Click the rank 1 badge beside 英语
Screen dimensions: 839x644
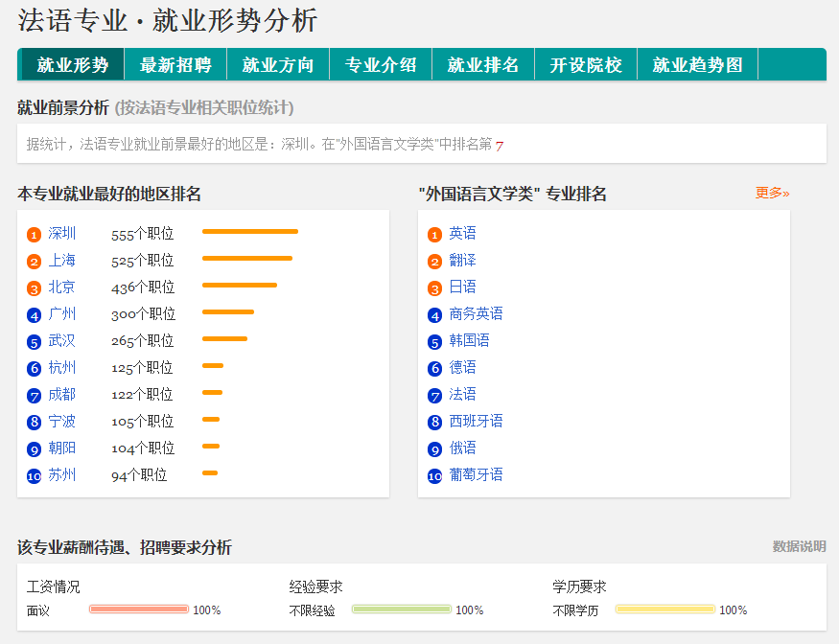(434, 234)
